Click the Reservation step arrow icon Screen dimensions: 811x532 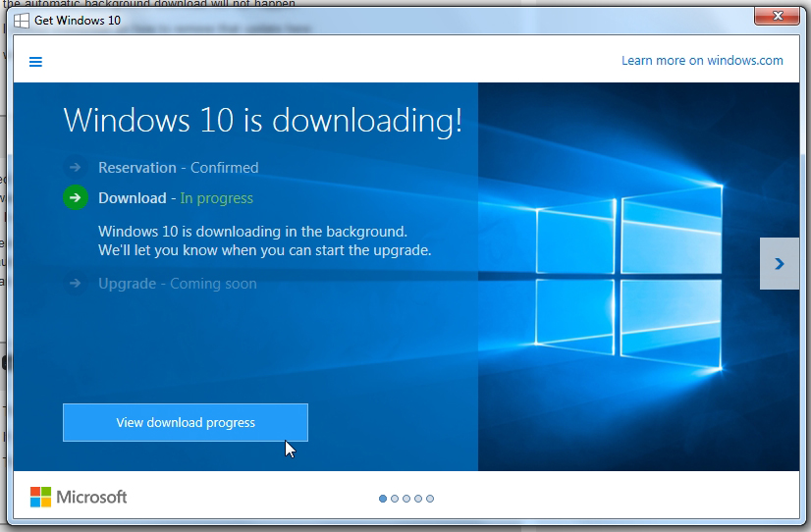pos(76,167)
